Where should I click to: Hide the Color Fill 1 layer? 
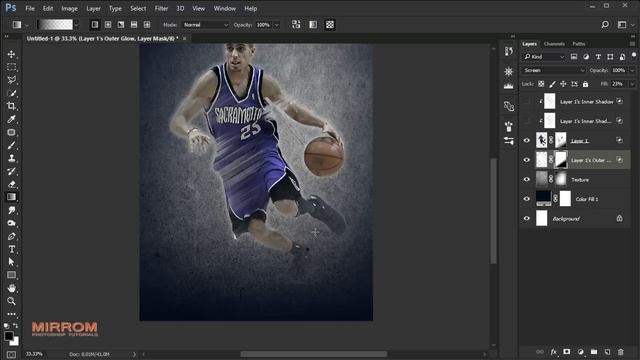click(x=527, y=199)
